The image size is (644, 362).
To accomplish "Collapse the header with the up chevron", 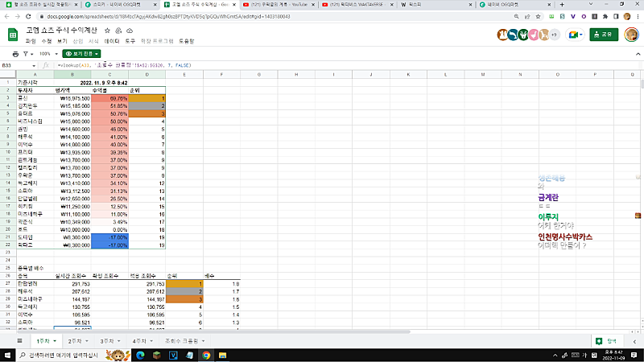I will click(638, 54).
